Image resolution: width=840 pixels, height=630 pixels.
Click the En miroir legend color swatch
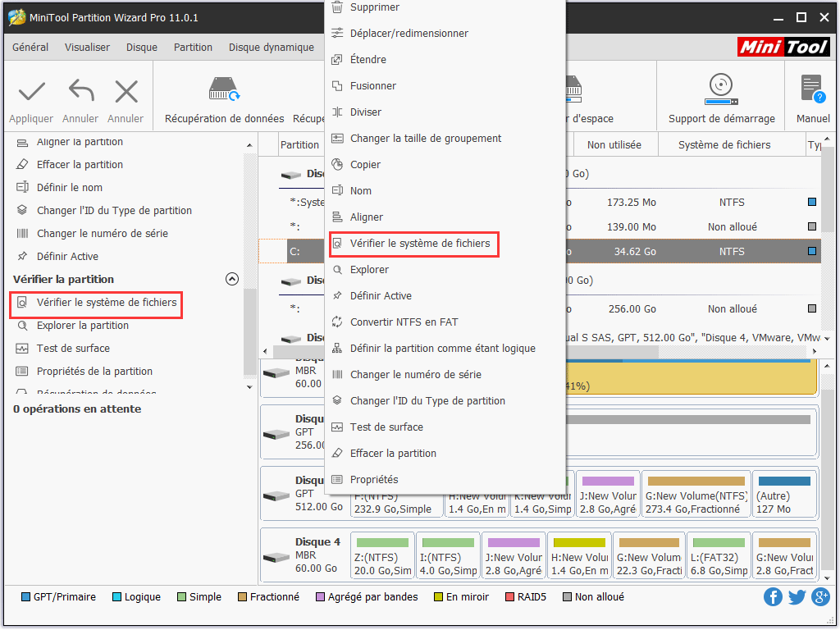click(438, 597)
